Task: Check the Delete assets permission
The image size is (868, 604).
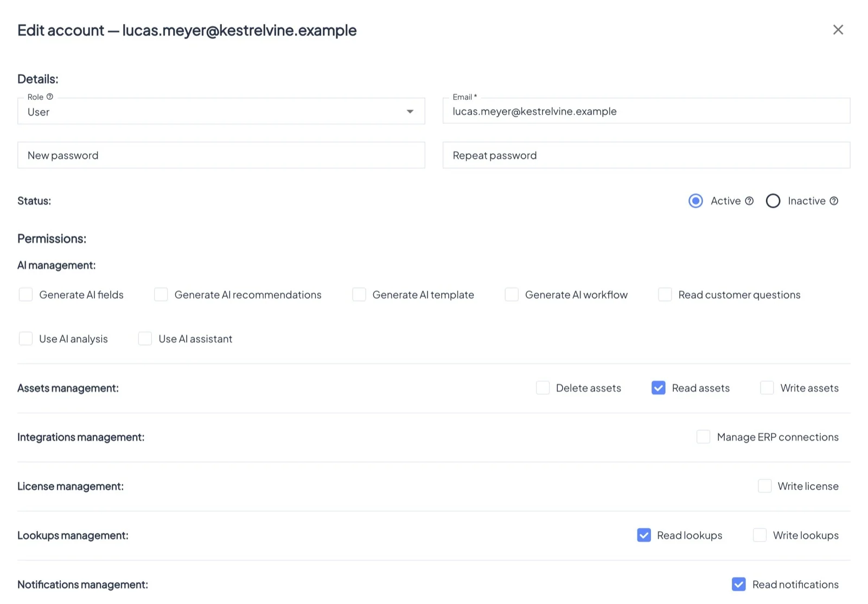Action: point(542,388)
